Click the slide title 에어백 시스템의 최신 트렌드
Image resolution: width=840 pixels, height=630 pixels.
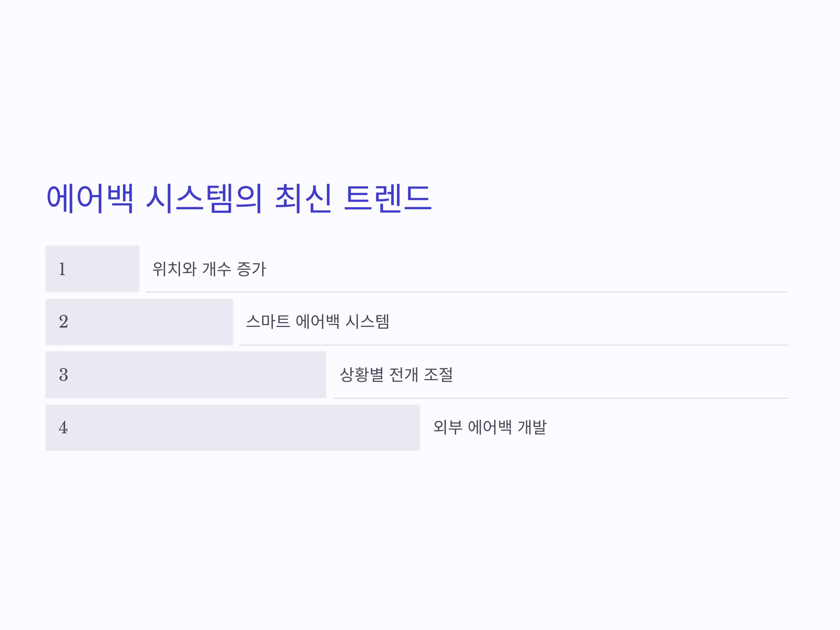click(239, 198)
